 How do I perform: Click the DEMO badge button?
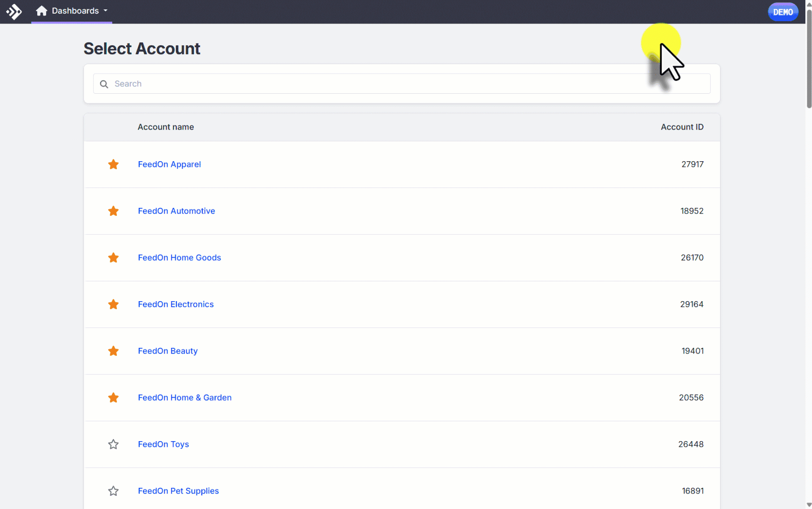[x=783, y=12]
